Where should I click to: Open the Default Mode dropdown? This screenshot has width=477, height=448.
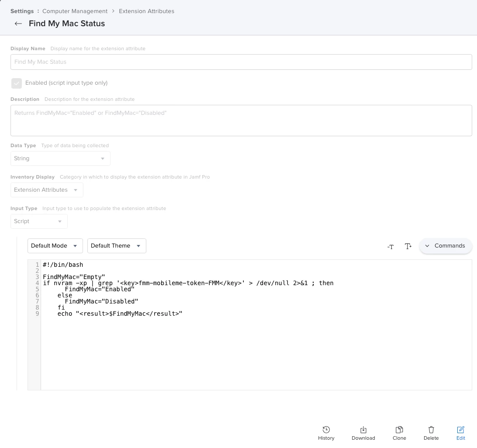tap(55, 246)
